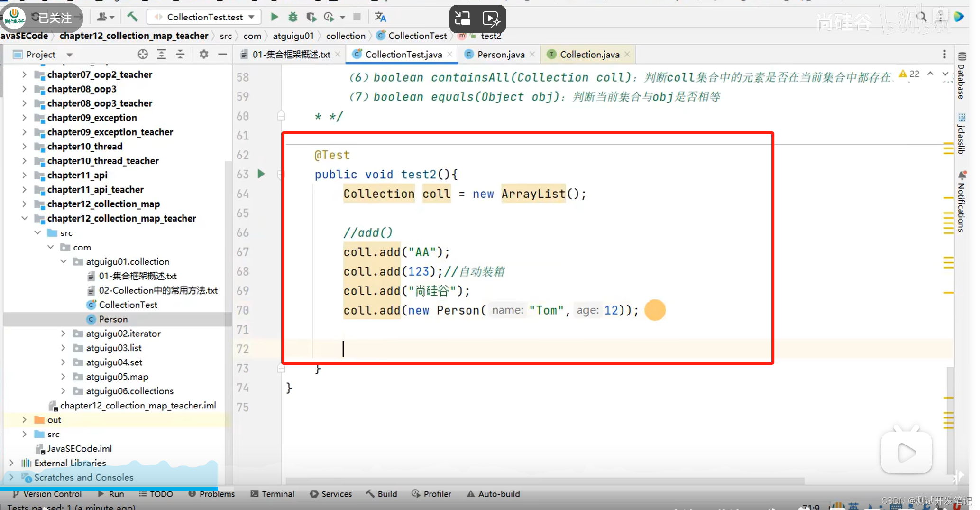Run test2 from gutter play icon

[x=261, y=174]
